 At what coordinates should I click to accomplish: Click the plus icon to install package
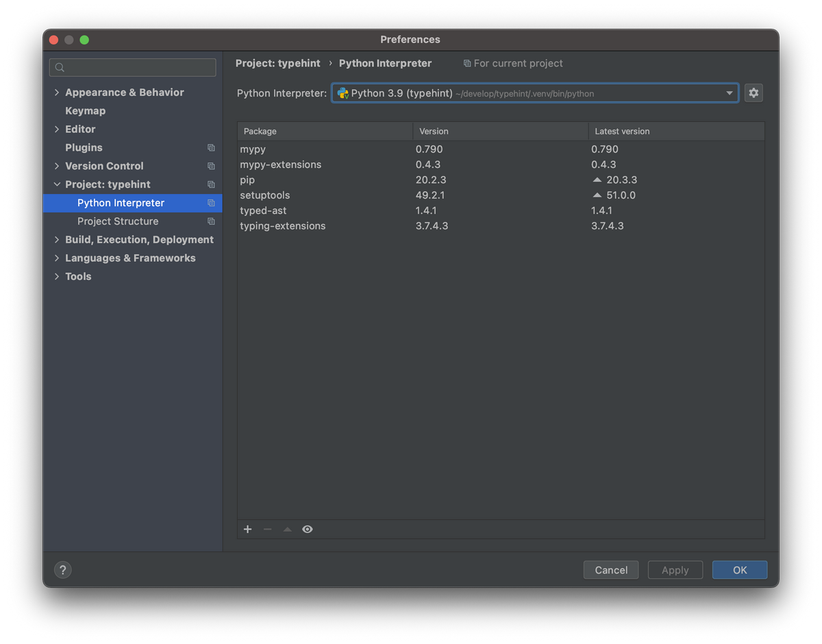point(248,530)
